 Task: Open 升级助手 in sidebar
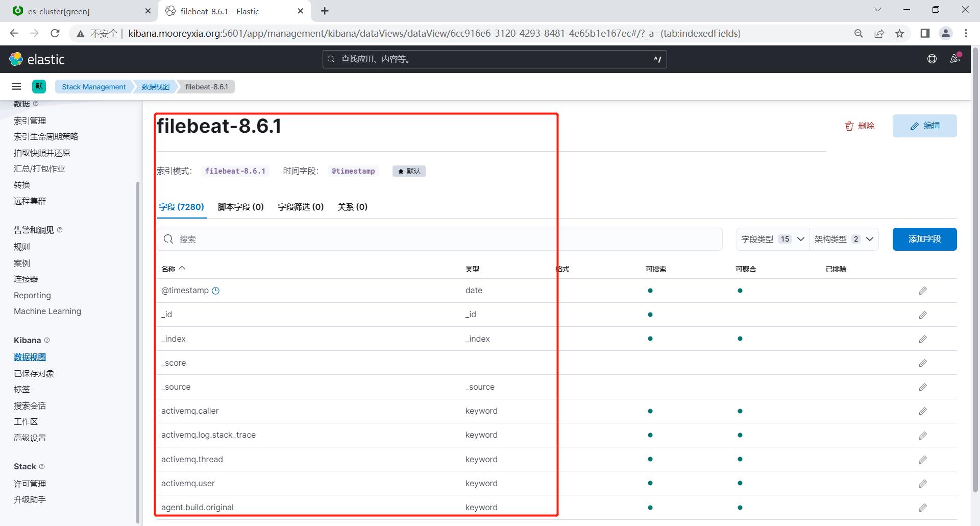30,499
